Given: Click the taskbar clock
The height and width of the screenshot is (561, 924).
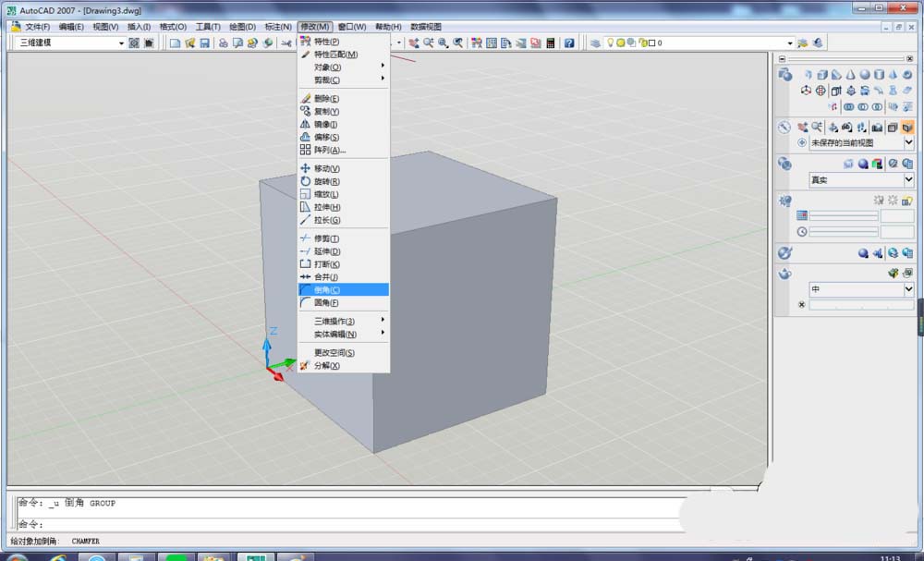Looking at the screenshot, I should [890, 557].
